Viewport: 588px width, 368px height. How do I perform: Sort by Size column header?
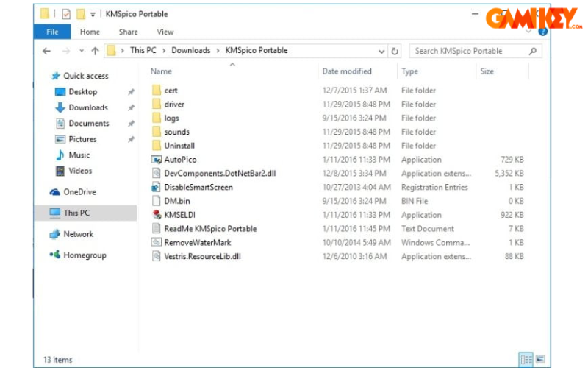(487, 71)
